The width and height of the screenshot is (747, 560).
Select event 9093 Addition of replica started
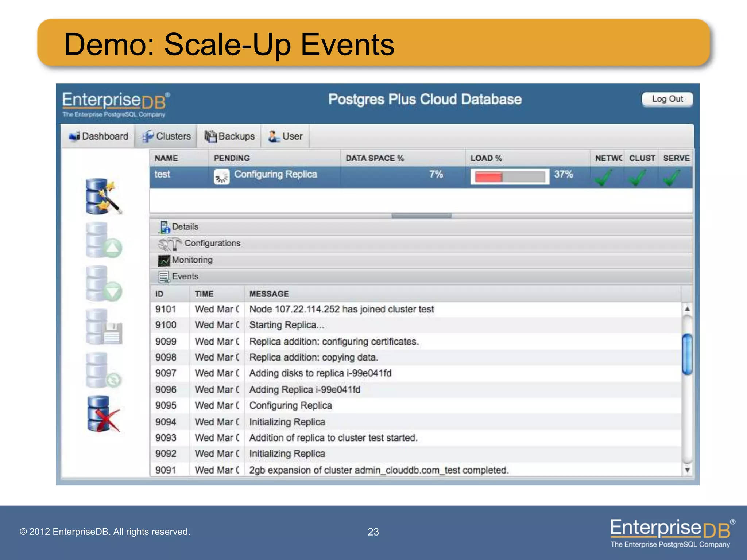416,438
